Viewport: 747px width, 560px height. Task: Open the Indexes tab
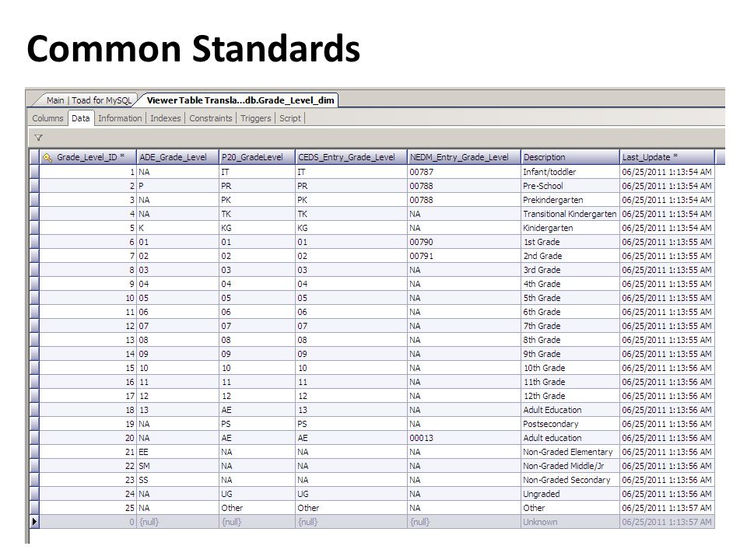coord(165,118)
